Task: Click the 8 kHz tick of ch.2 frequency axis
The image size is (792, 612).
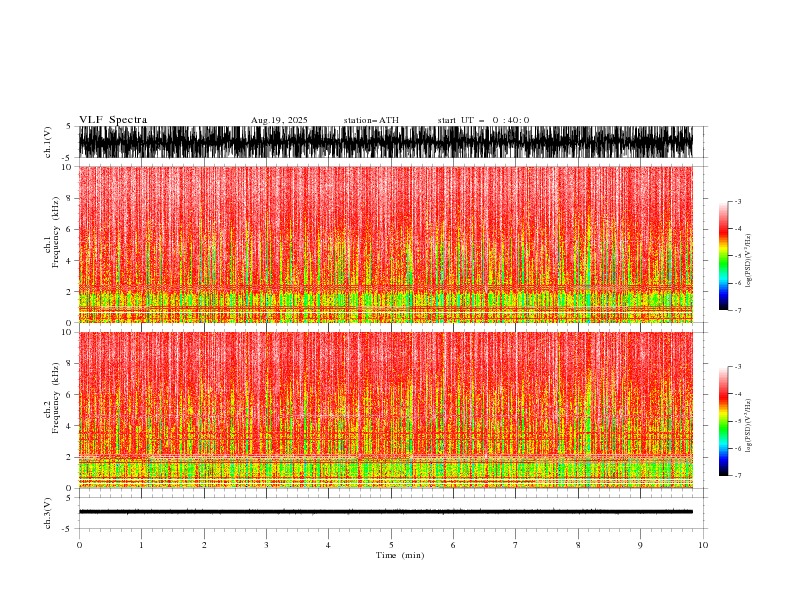Action: [x=69, y=364]
